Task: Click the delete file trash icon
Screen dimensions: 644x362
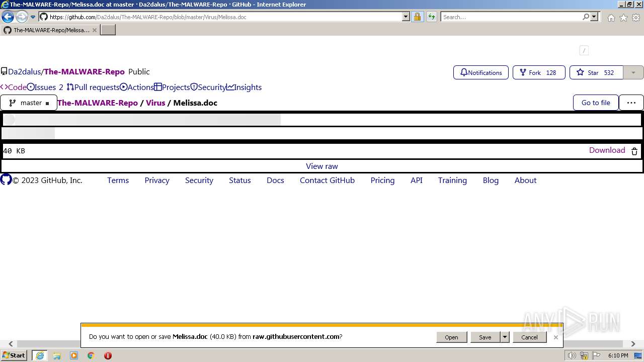Action: (634, 151)
